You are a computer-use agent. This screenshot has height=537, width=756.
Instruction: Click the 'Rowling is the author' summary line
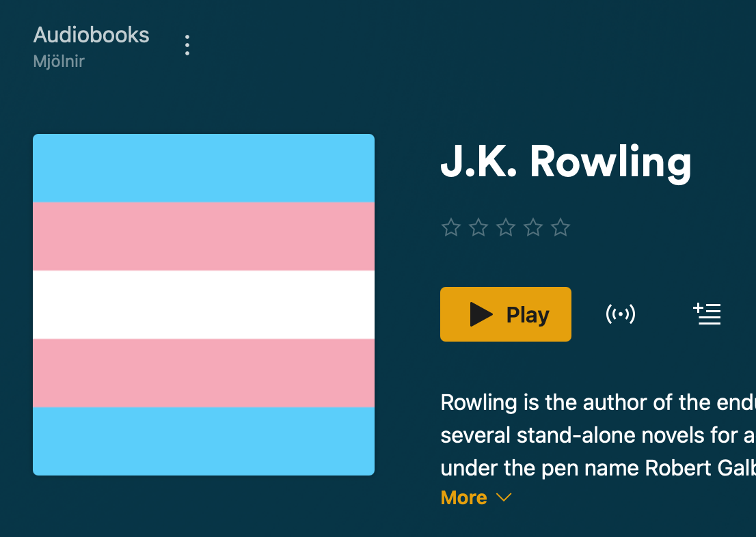tap(598, 402)
